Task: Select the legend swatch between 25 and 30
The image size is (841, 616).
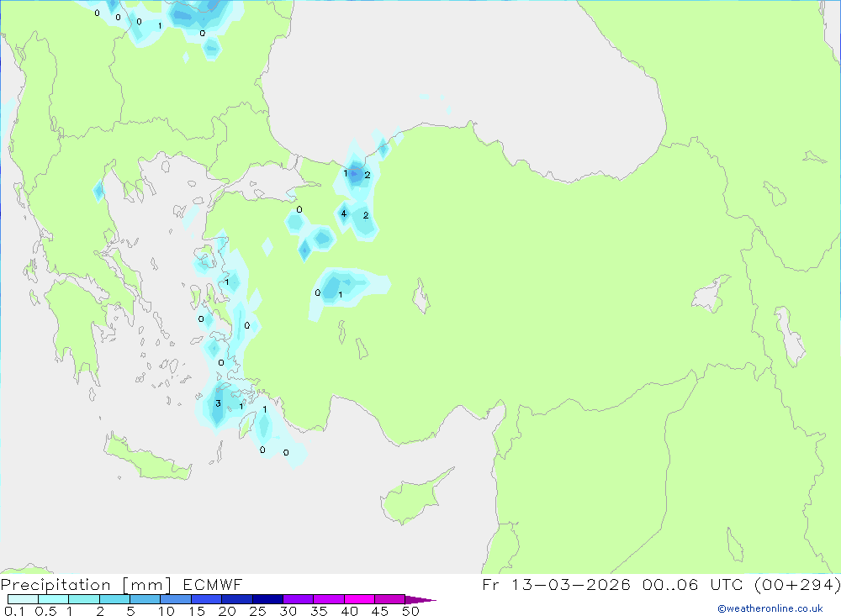Action: point(267,599)
